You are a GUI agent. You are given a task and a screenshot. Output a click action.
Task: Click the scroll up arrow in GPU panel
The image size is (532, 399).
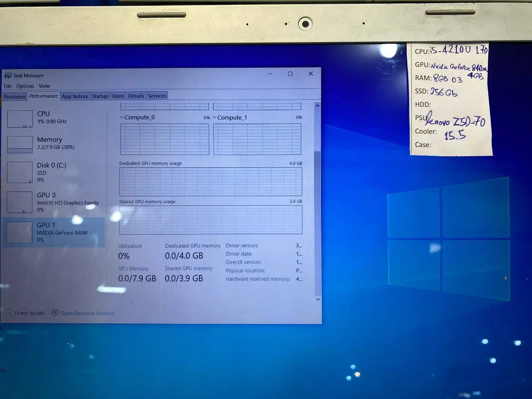pyautogui.click(x=317, y=106)
